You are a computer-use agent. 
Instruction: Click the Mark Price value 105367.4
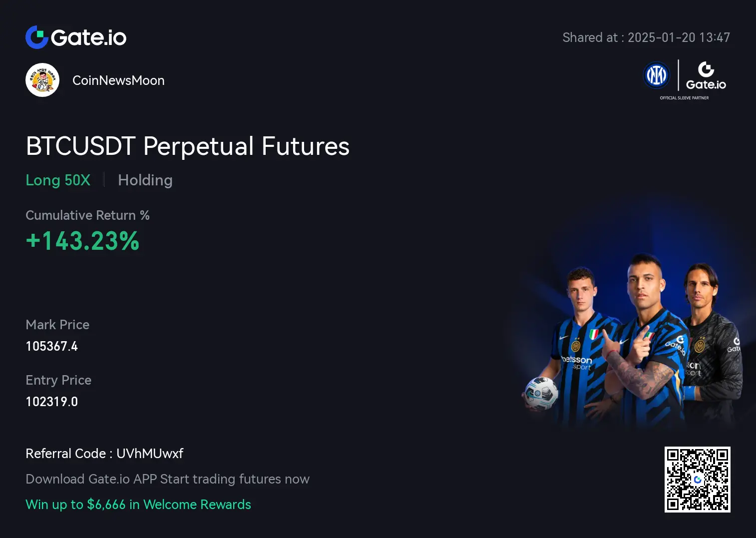point(52,346)
